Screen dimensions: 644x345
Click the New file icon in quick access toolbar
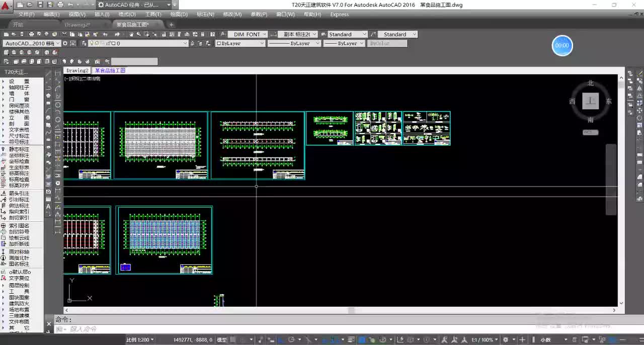click(x=21, y=5)
